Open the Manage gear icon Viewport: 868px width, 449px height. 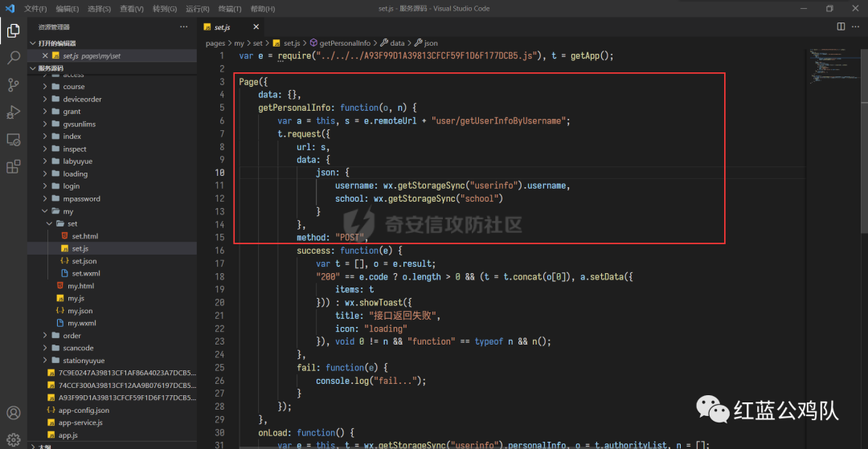click(x=14, y=439)
